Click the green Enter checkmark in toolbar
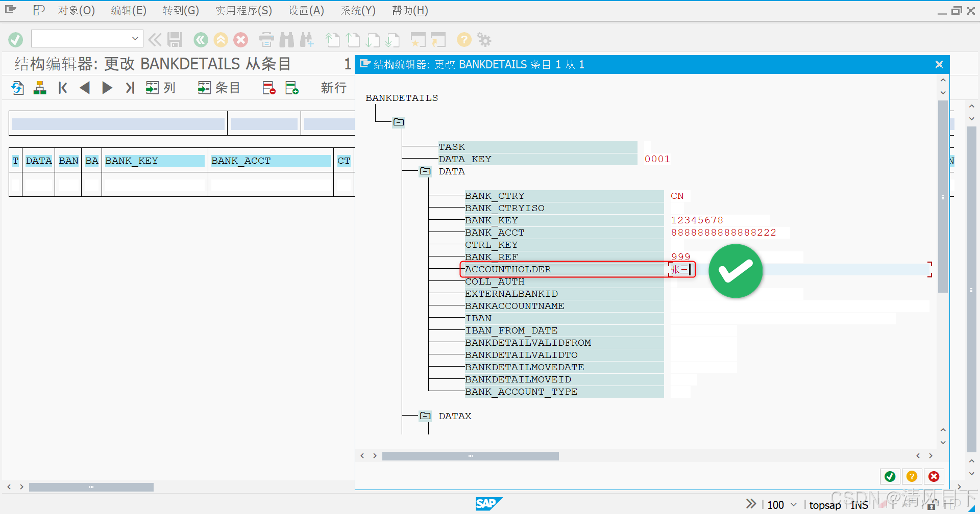The width and height of the screenshot is (980, 514). click(x=16, y=40)
